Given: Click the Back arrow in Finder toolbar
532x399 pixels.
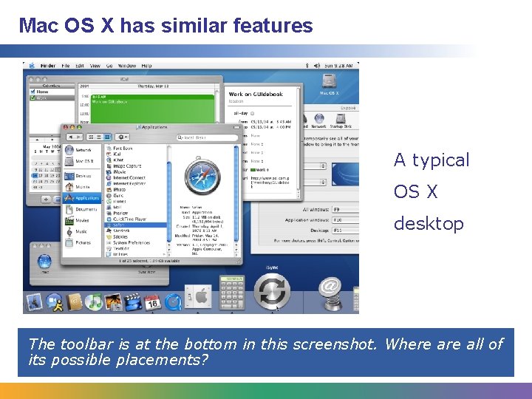Looking at the screenshot, I should (71, 137).
